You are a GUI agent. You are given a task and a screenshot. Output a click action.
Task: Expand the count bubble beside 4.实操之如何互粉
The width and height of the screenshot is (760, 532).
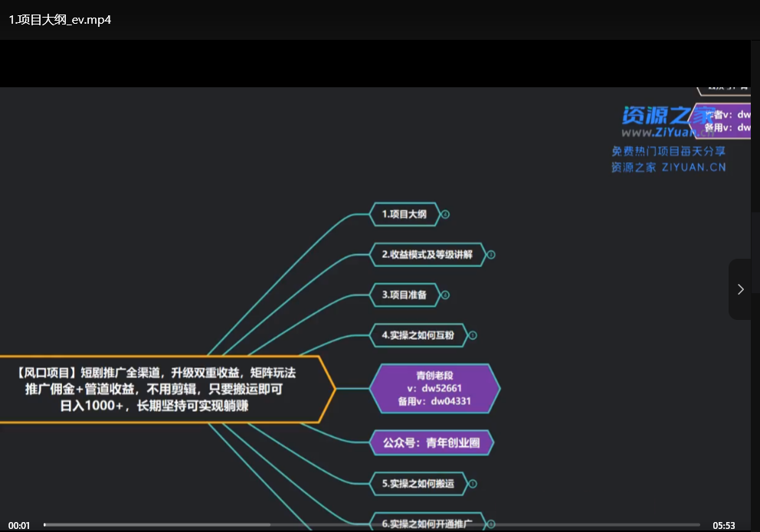(473, 335)
